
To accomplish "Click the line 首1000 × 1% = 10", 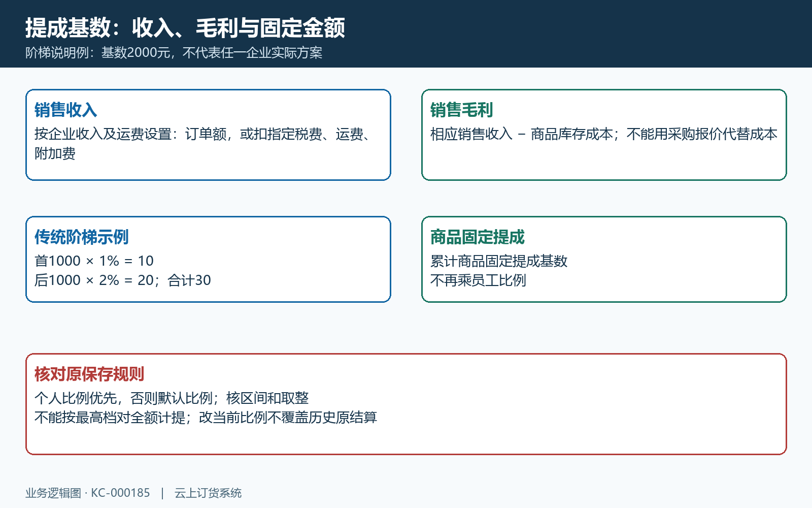I will [x=94, y=261].
